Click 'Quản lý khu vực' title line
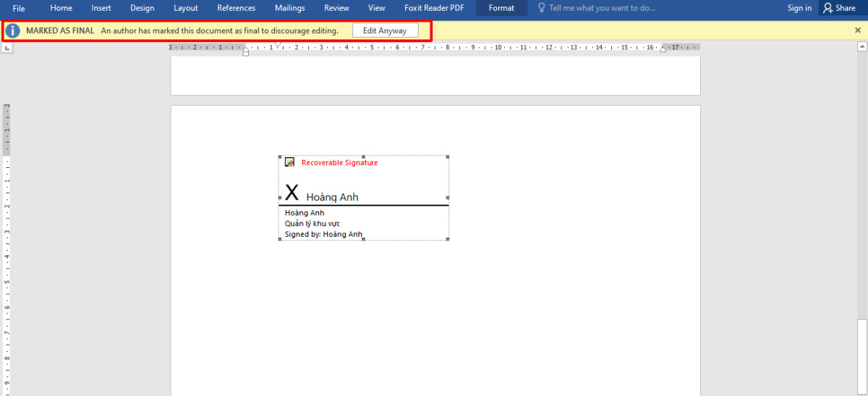The height and width of the screenshot is (396, 868). (312, 224)
